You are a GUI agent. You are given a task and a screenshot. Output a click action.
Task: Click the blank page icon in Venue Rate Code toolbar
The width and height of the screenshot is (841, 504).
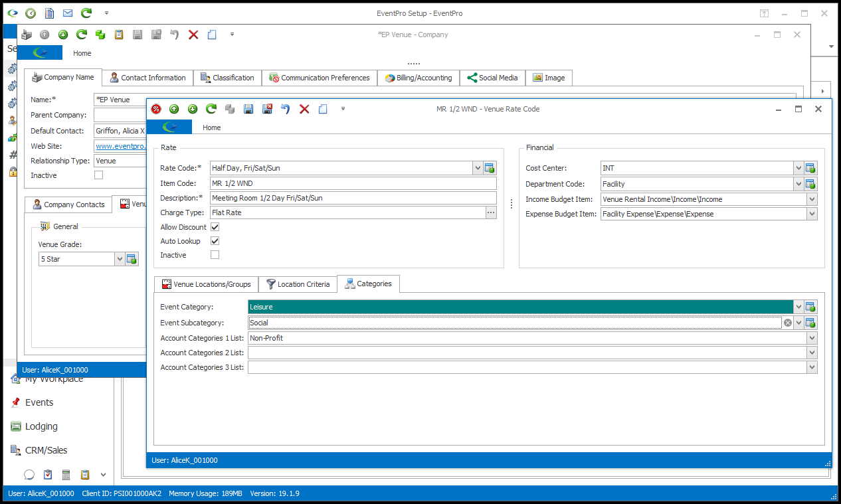(x=323, y=109)
